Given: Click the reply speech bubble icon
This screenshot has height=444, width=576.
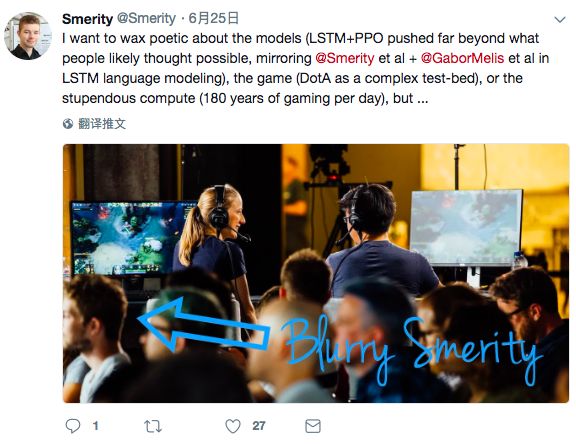Looking at the screenshot, I should point(73,426).
